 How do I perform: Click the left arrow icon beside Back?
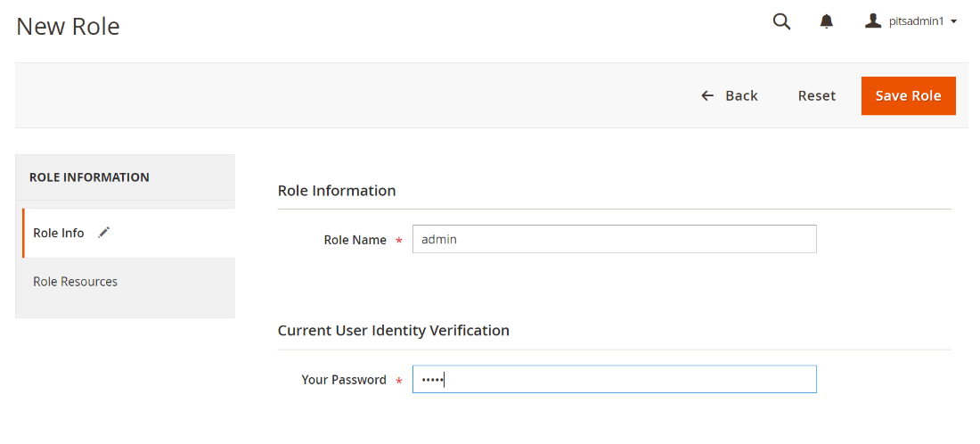tap(707, 95)
